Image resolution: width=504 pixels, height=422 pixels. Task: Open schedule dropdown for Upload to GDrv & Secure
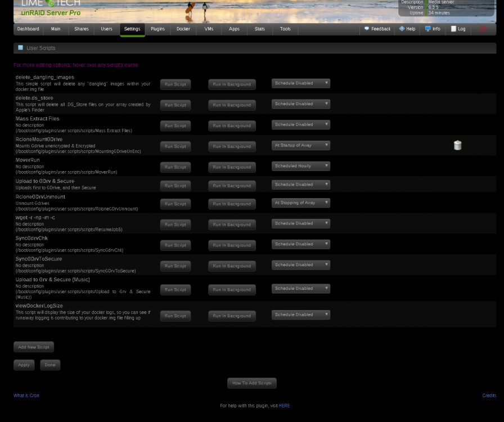pos(301,185)
